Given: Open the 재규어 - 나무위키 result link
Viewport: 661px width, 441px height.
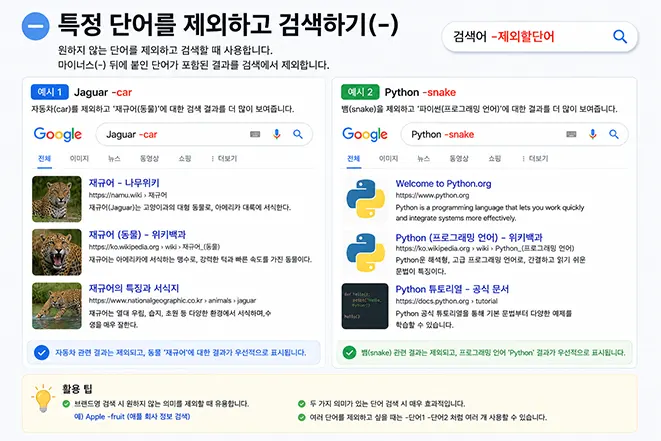Looking at the screenshot, I should click(124, 183).
